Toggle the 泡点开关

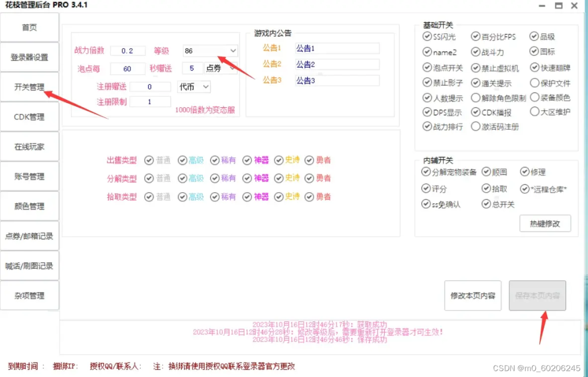pyautogui.click(x=427, y=67)
